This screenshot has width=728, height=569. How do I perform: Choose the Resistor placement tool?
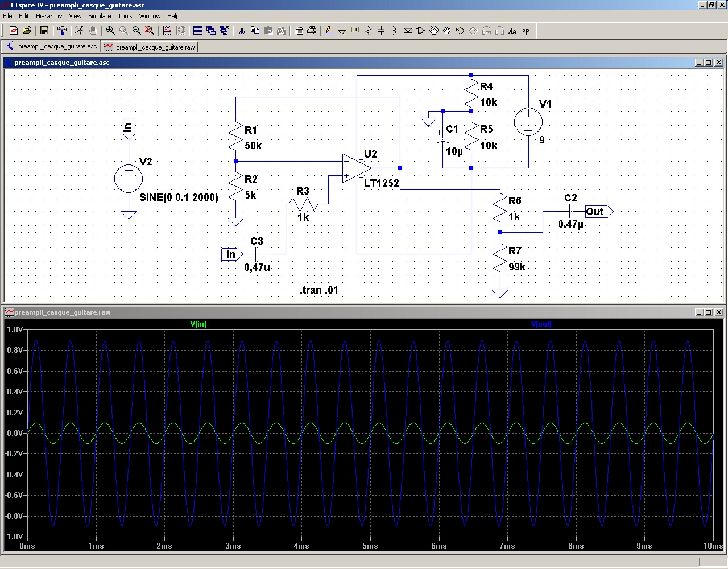click(369, 31)
